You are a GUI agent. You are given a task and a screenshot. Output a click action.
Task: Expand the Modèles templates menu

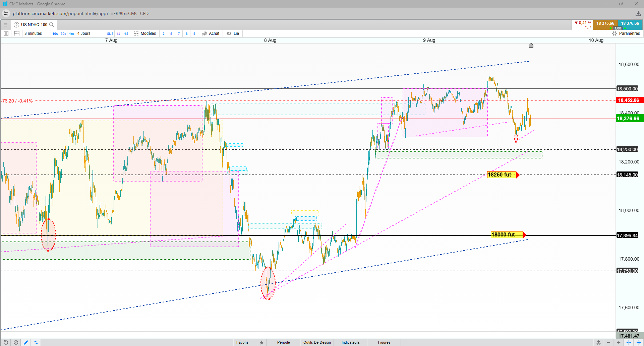pyautogui.click(x=145, y=33)
